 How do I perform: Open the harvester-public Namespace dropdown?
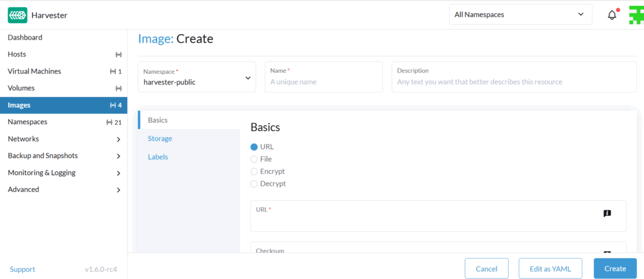click(196, 77)
